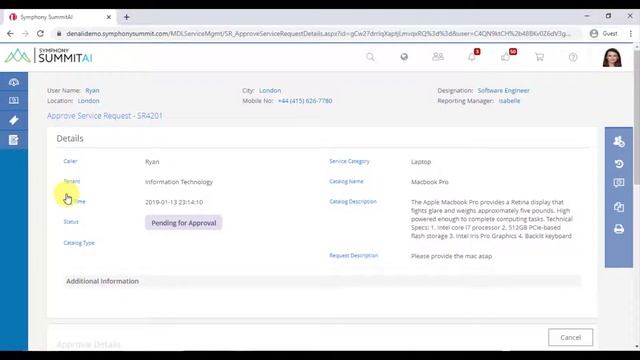Open the message screen icon in right panel
The height and width of the screenshot is (360, 640).
click(x=619, y=183)
